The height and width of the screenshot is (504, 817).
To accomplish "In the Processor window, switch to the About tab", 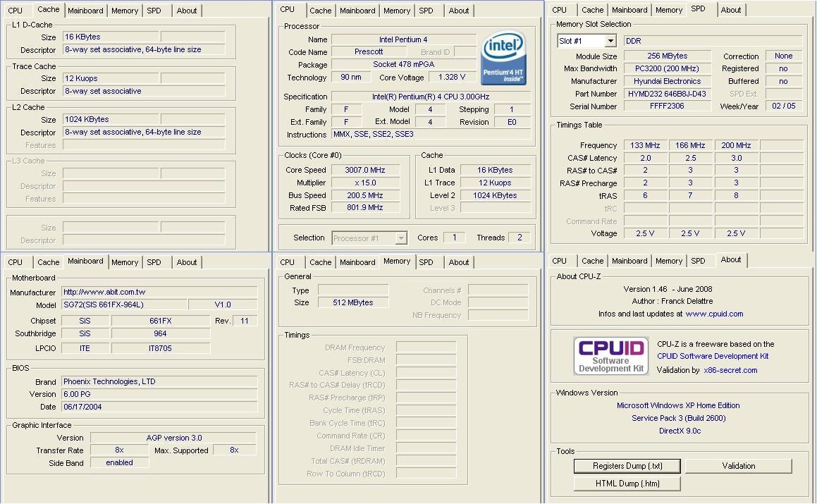I will [x=458, y=11].
